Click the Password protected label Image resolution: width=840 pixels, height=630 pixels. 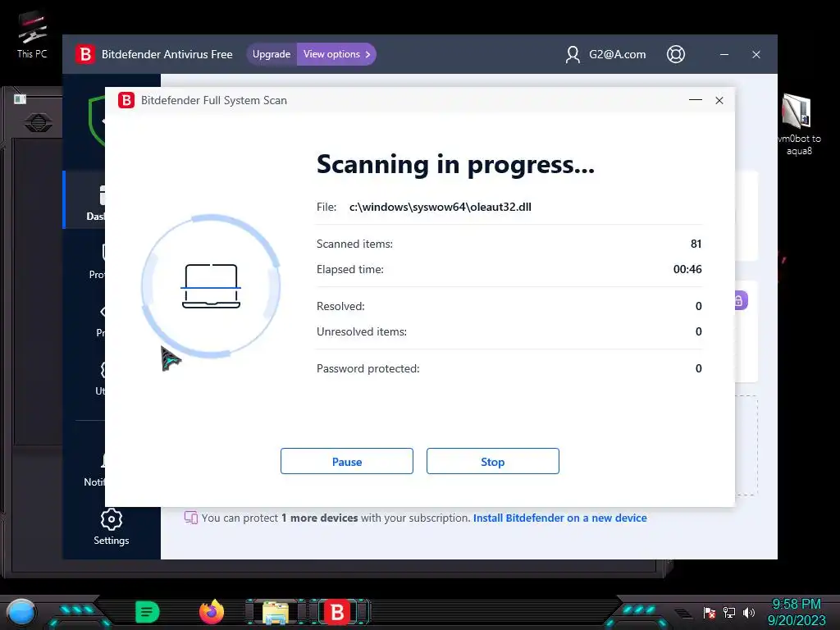(x=368, y=368)
